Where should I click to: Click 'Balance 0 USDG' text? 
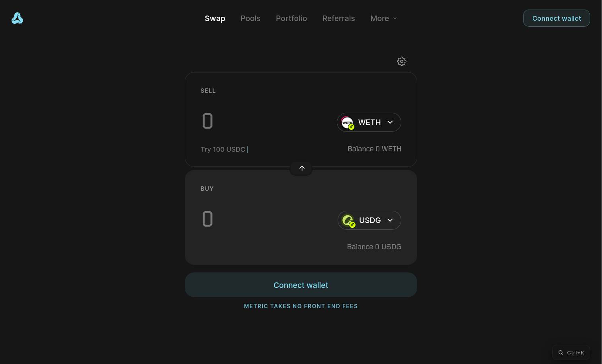click(x=374, y=247)
